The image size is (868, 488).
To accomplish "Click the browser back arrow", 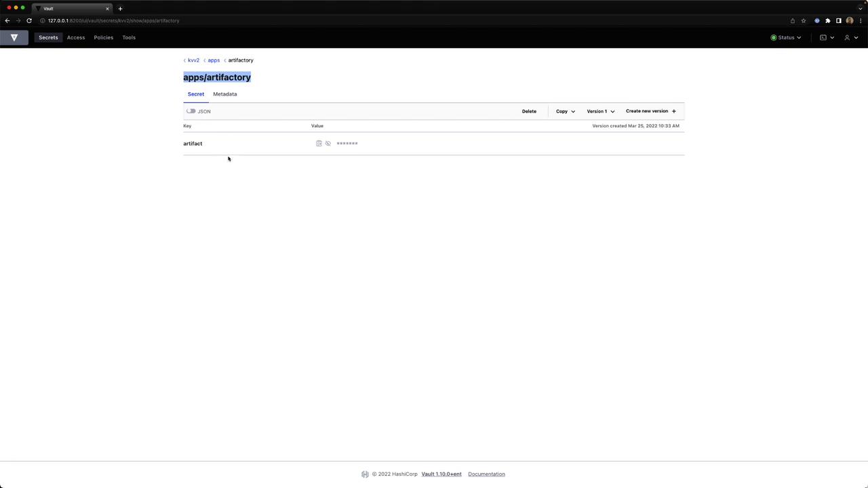I will click(x=7, y=20).
